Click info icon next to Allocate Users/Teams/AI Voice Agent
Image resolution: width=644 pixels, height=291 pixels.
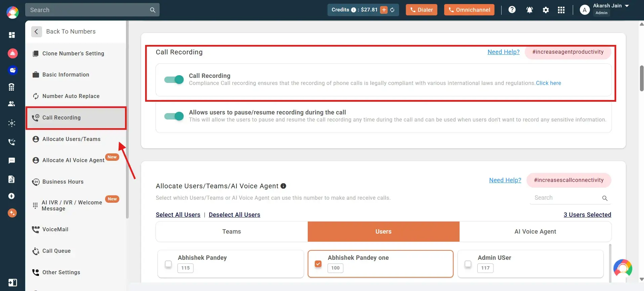283,186
